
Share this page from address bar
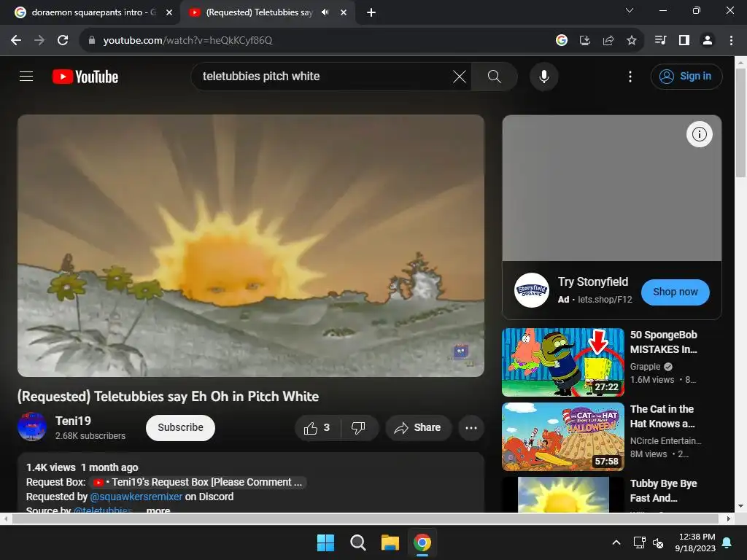point(608,40)
